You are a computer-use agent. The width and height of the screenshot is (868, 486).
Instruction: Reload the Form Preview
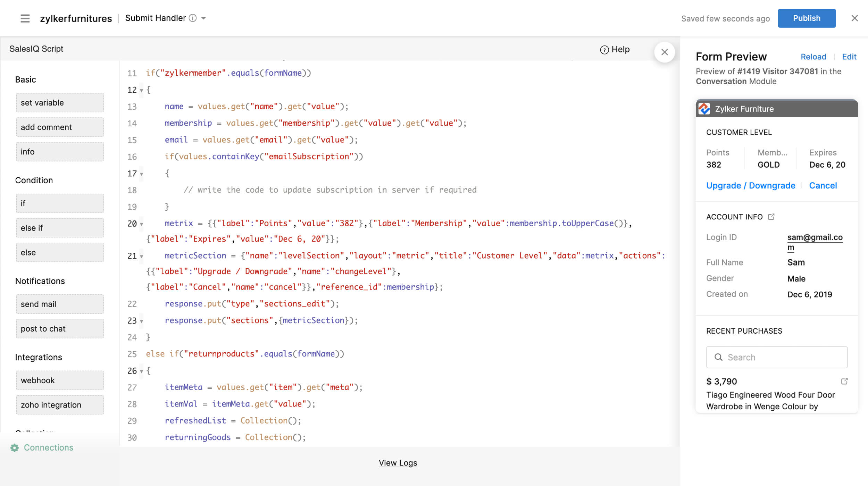[814, 57]
